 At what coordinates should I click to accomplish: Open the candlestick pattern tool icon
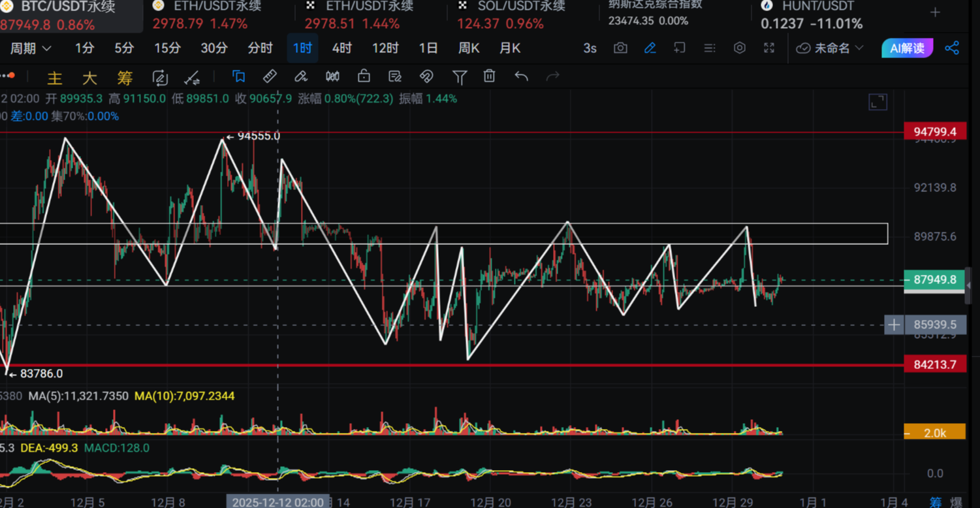coord(332,76)
